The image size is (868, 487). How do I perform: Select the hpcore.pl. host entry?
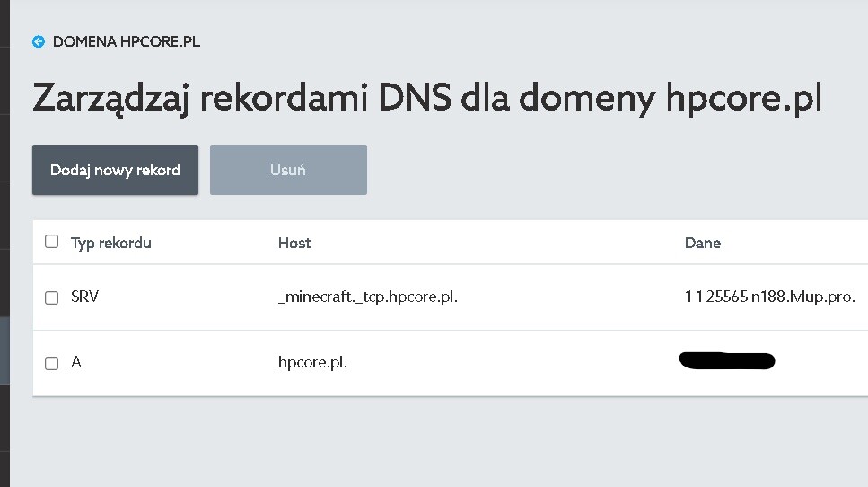[312, 362]
